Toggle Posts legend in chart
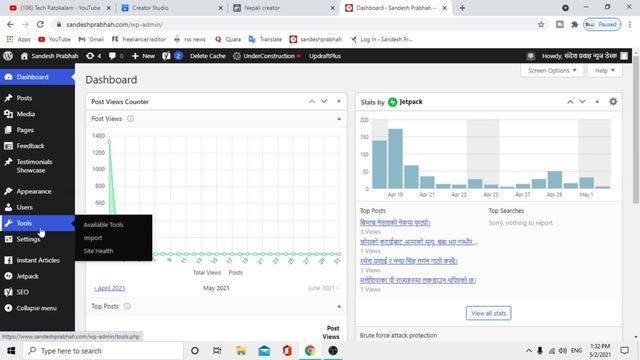The image size is (640, 360). point(236,272)
